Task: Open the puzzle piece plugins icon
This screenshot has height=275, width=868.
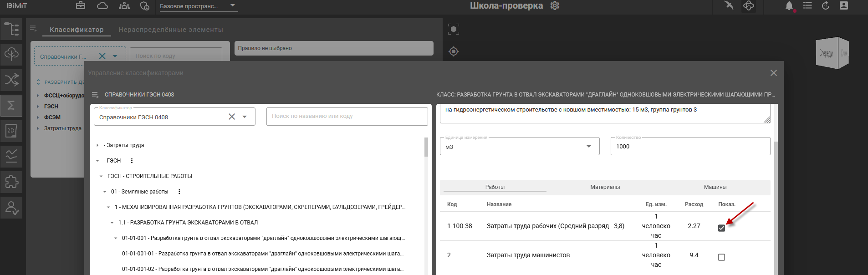Action: (x=11, y=182)
